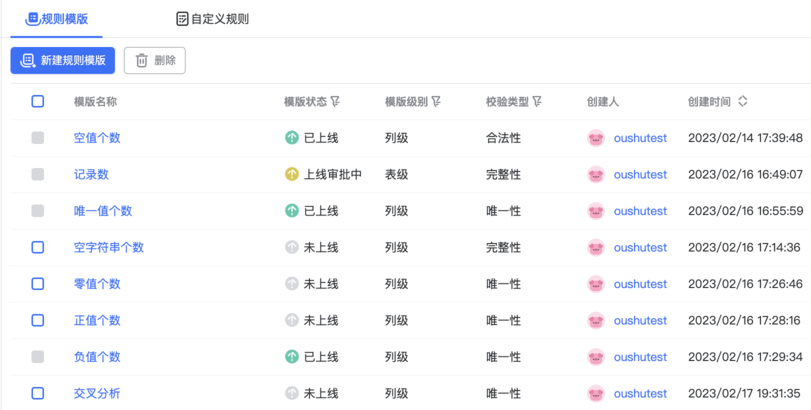Click gray offline status icon for 空字符串个数
Image resolution: width=811 pixels, height=410 pixels.
pyautogui.click(x=292, y=247)
